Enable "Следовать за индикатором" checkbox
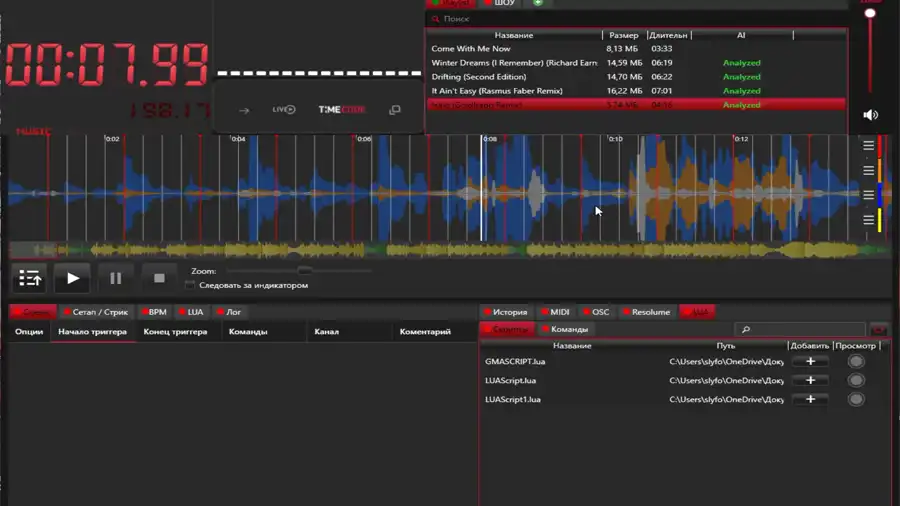 tap(190, 285)
